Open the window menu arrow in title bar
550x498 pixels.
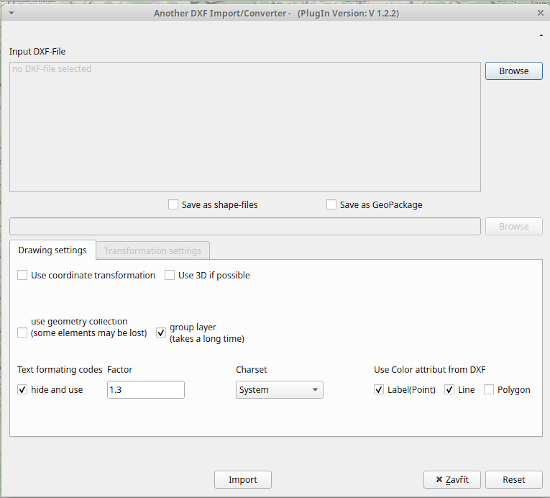coord(11,13)
